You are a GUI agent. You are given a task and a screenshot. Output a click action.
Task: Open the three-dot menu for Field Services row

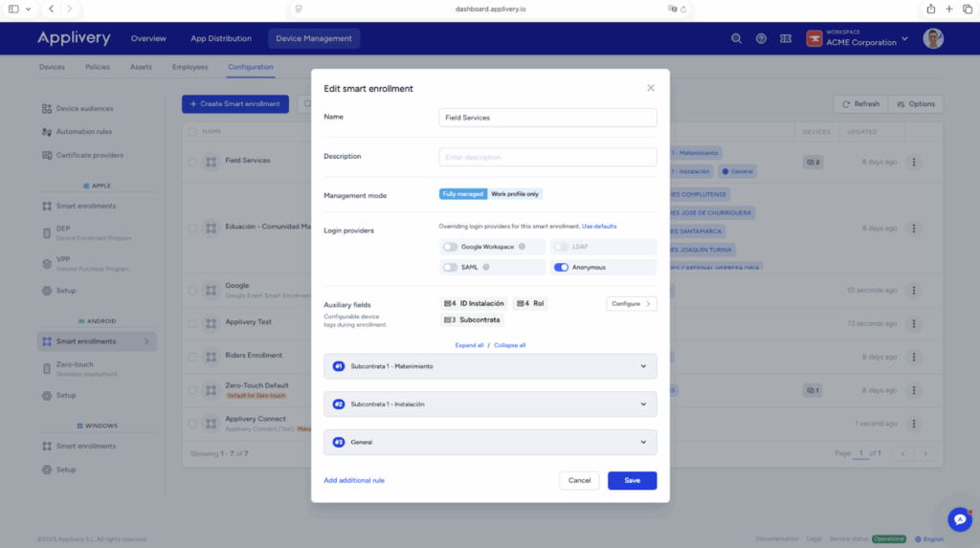(914, 162)
